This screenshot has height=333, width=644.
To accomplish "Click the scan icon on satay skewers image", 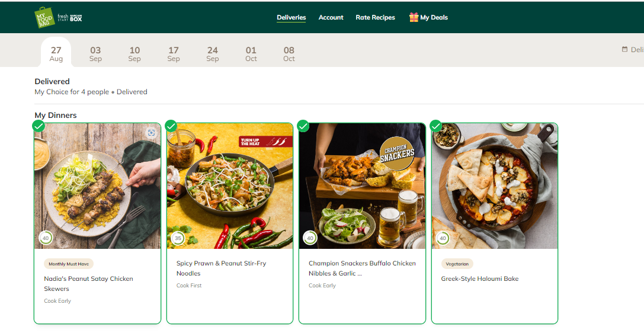I will point(152,133).
